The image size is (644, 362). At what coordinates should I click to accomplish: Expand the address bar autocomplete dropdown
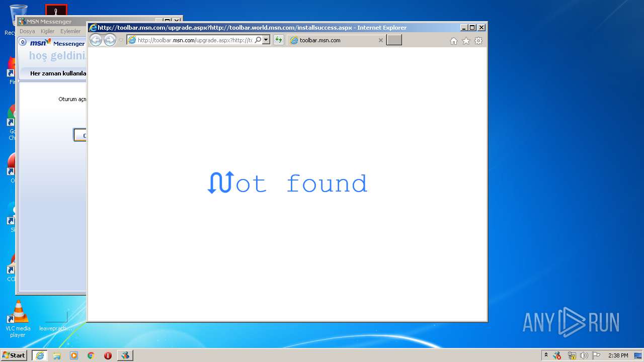pyautogui.click(x=266, y=40)
